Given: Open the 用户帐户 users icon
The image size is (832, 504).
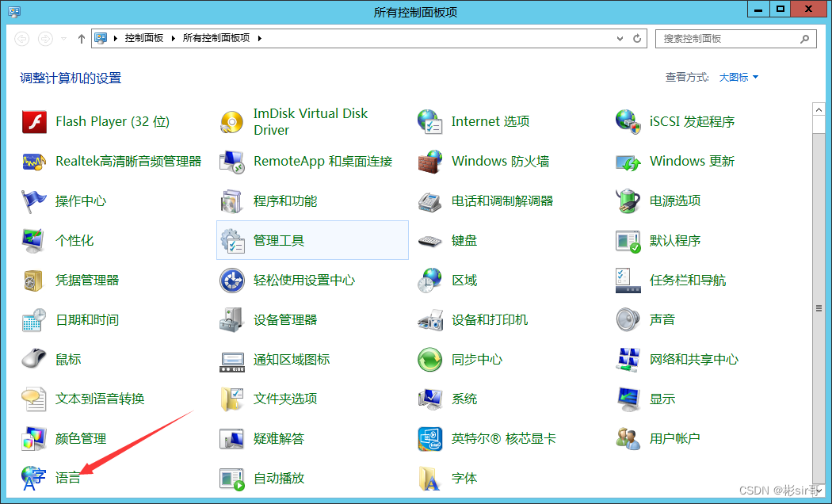Looking at the screenshot, I should 628,439.
